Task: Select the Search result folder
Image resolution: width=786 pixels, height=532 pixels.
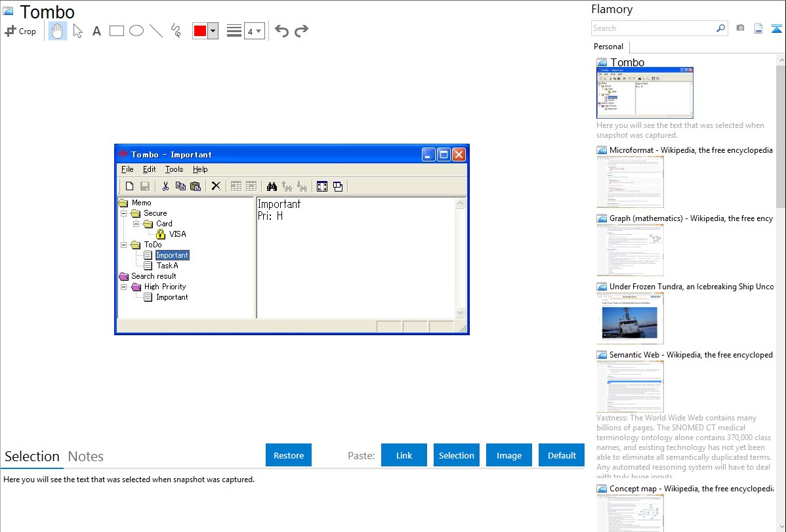Action: tap(154, 276)
